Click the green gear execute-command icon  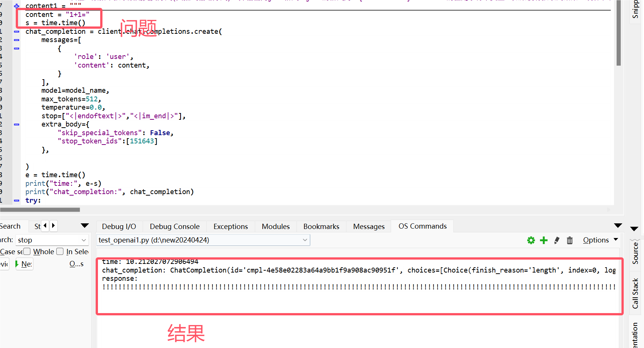[x=531, y=240]
